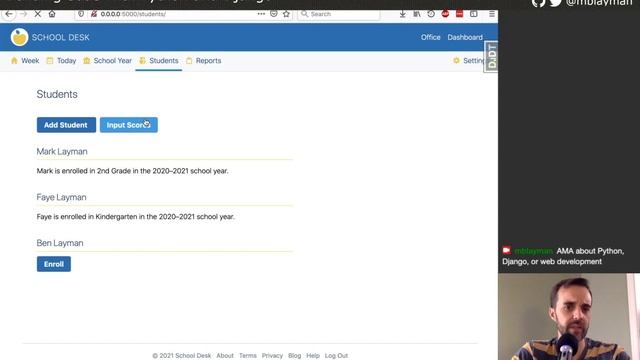Open the Week tab
Viewport: 640px width, 360px height.
pos(25,61)
